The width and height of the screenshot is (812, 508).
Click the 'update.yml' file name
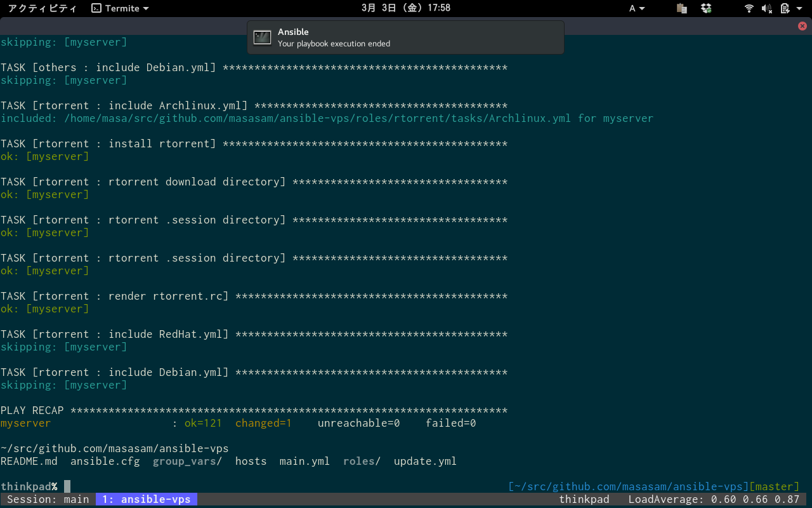pos(425,461)
